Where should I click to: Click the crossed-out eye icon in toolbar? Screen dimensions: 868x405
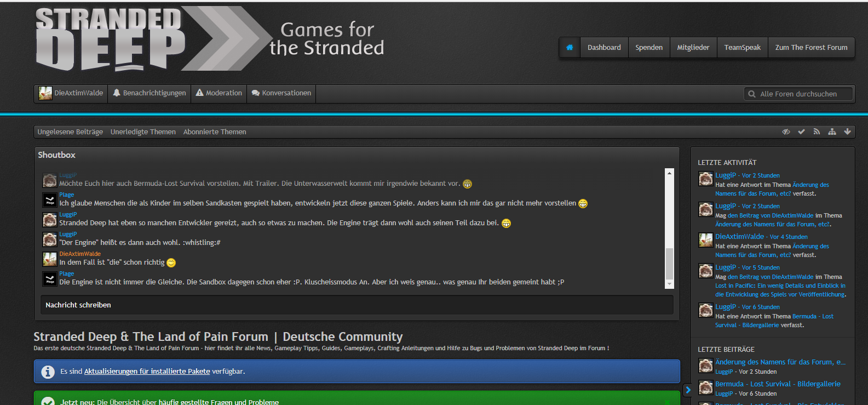click(786, 132)
